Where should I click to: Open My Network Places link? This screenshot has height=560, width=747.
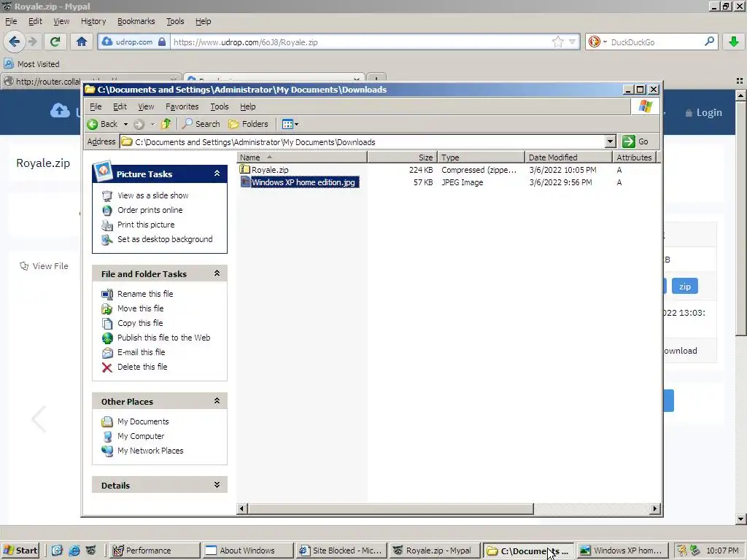(x=150, y=451)
